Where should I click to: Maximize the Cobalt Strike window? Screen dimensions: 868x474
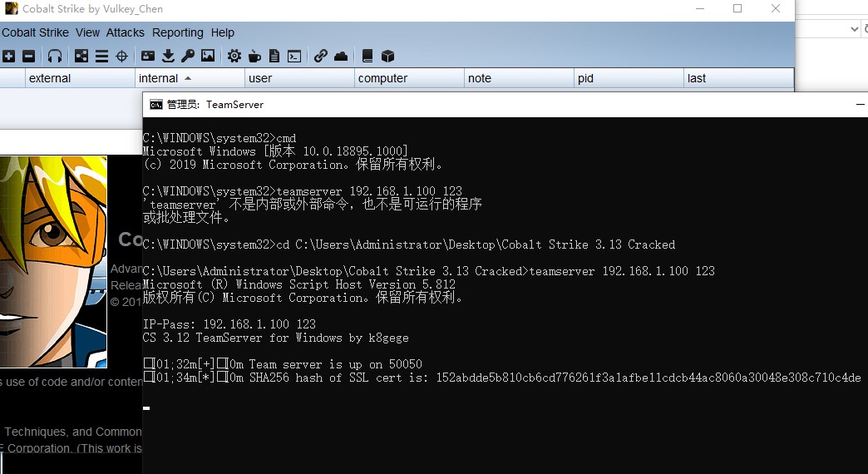(x=737, y=8)
